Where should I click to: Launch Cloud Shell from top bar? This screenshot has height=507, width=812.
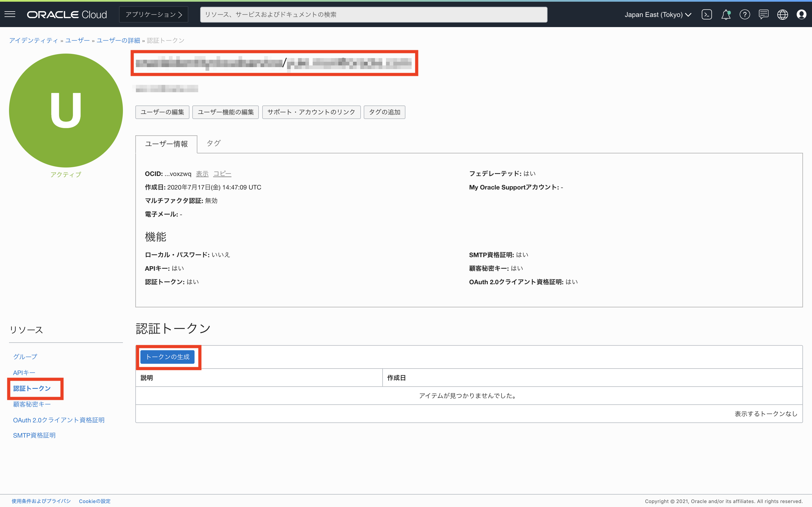click(707, 14)
